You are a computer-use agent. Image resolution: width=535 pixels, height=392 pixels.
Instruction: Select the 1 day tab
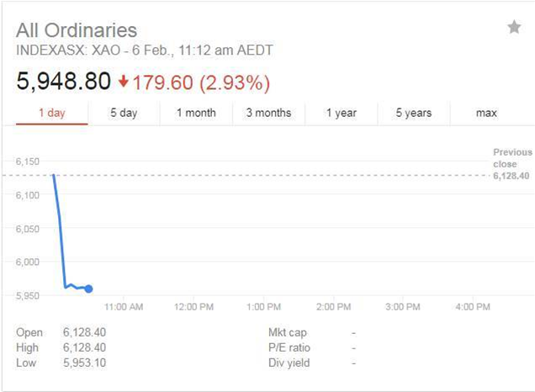click(x=52, y=113)
